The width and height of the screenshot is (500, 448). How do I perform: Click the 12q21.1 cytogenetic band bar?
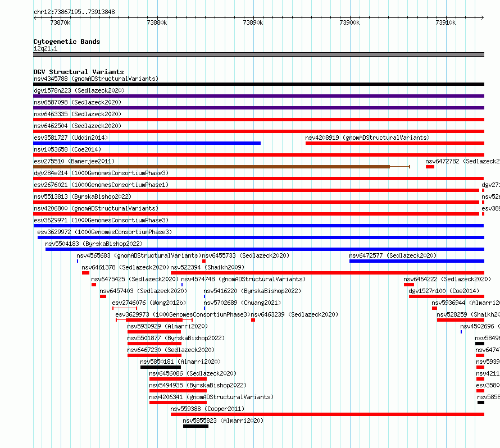coord(259,54)
